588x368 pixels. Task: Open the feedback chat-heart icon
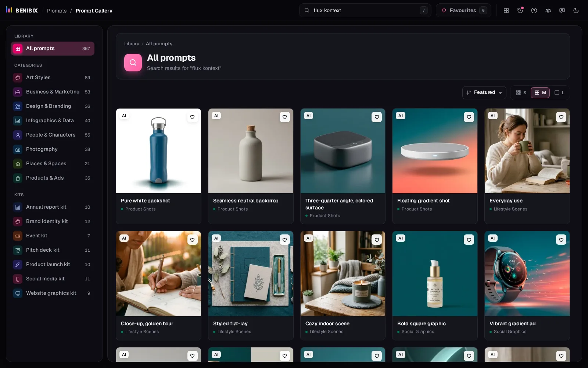(x=562, y=10)
